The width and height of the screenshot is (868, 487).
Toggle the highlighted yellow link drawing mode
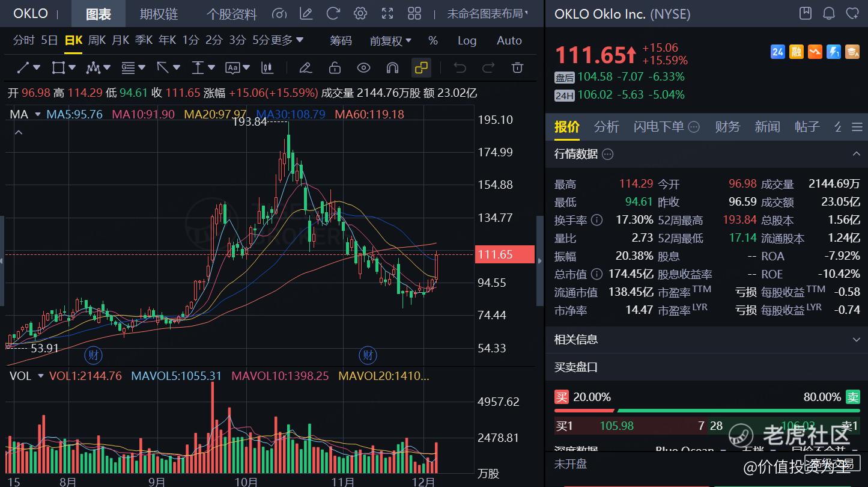422,68
